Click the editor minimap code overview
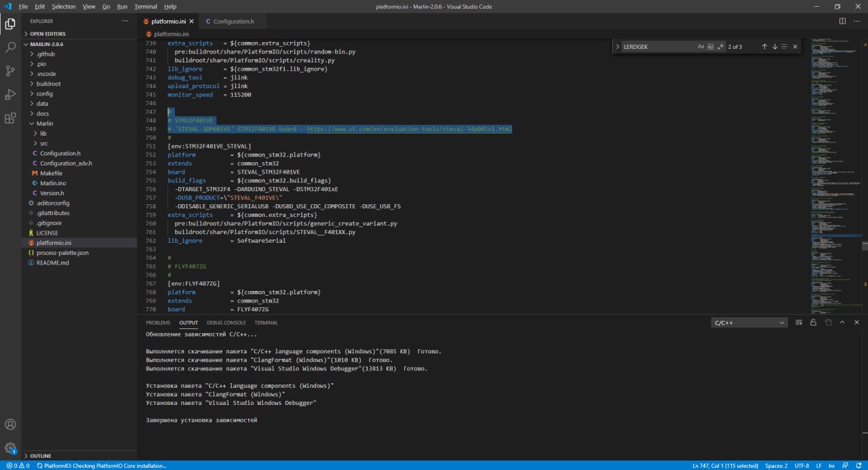 (837, 176)
